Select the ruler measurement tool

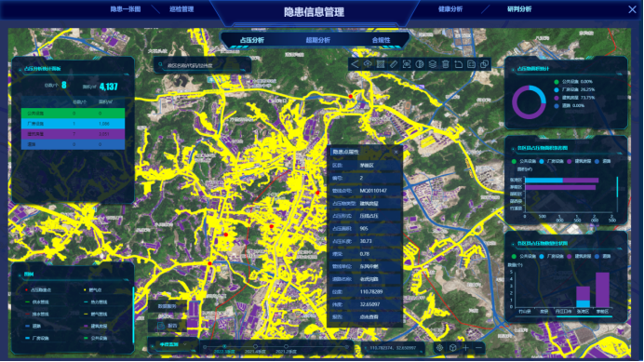coord(394,64)
